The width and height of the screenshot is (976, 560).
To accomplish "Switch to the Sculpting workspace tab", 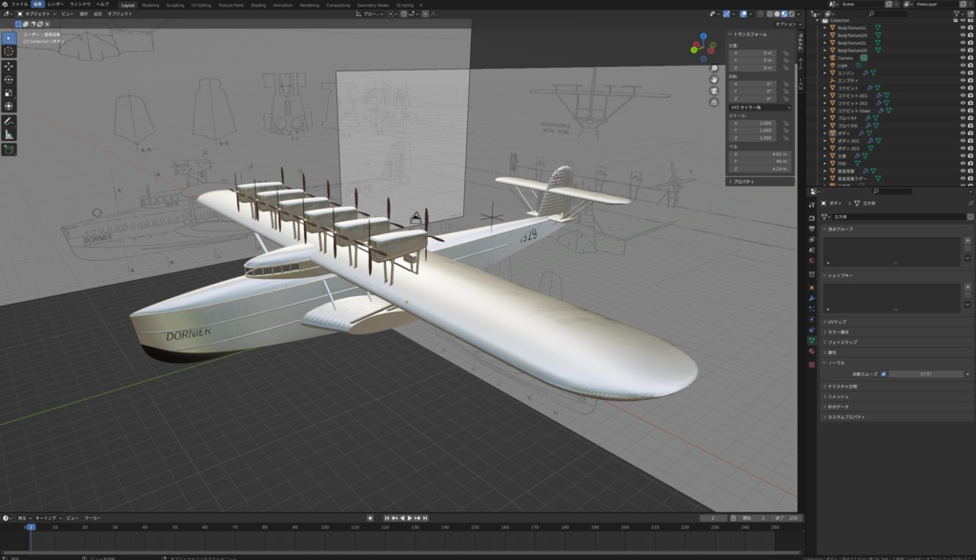I will pos(175,5).
